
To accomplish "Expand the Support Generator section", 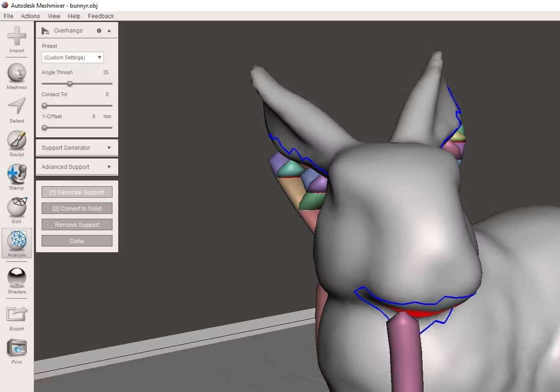I will pyautogui.click(x=77, y=148).
